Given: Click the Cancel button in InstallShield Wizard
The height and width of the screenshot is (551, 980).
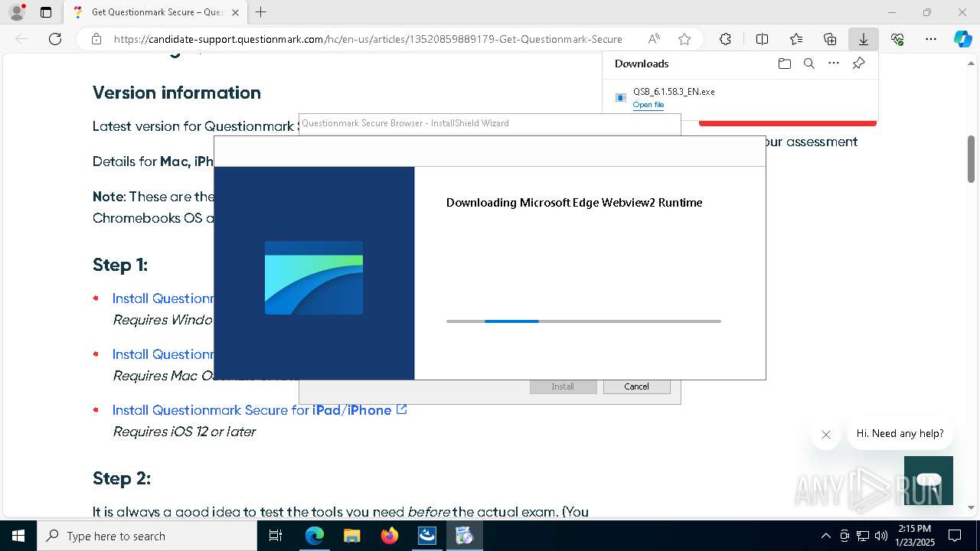Looking at the screenshot, I should click(636, 386).
